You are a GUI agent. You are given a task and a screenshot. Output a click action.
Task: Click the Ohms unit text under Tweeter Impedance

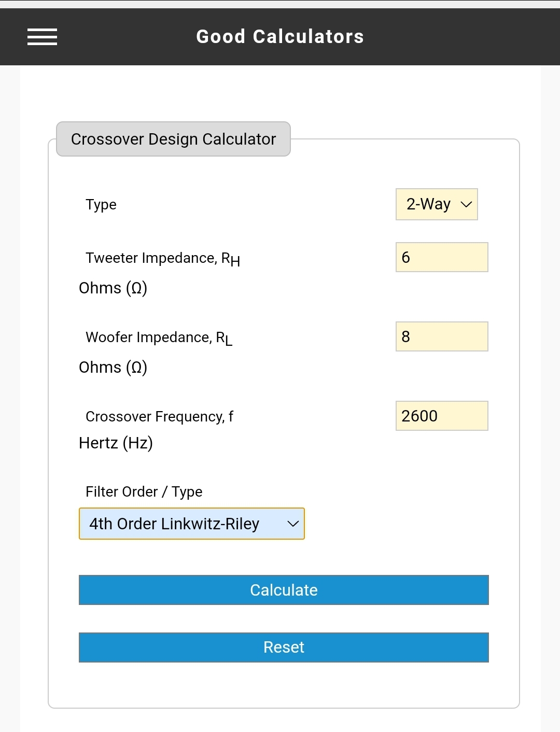point(113,288)
